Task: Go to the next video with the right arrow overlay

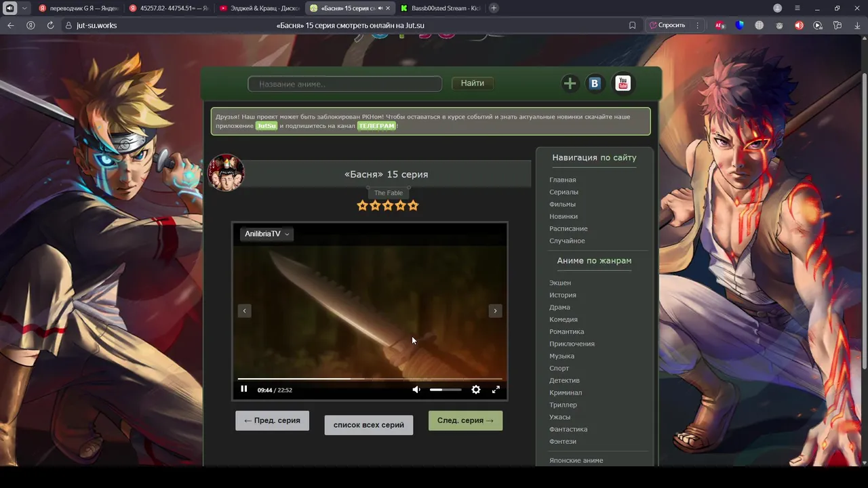Action: [x=495, y=310]
